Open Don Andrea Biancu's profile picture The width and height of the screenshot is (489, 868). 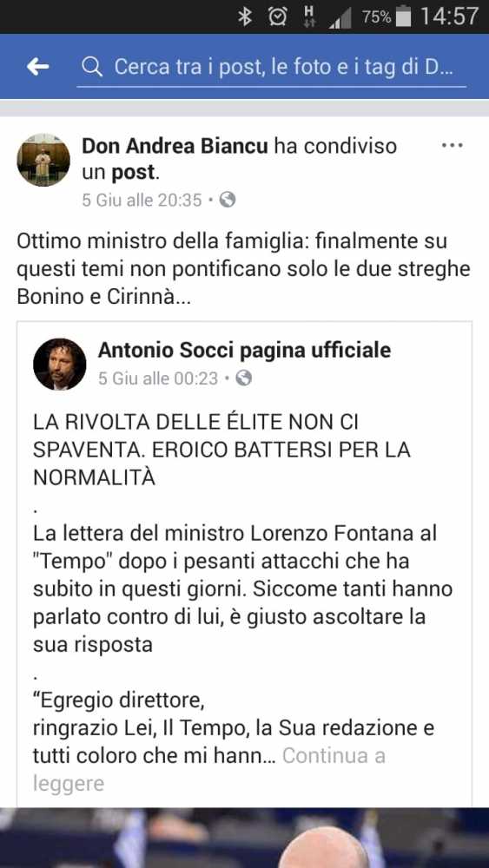coord(43,160)
